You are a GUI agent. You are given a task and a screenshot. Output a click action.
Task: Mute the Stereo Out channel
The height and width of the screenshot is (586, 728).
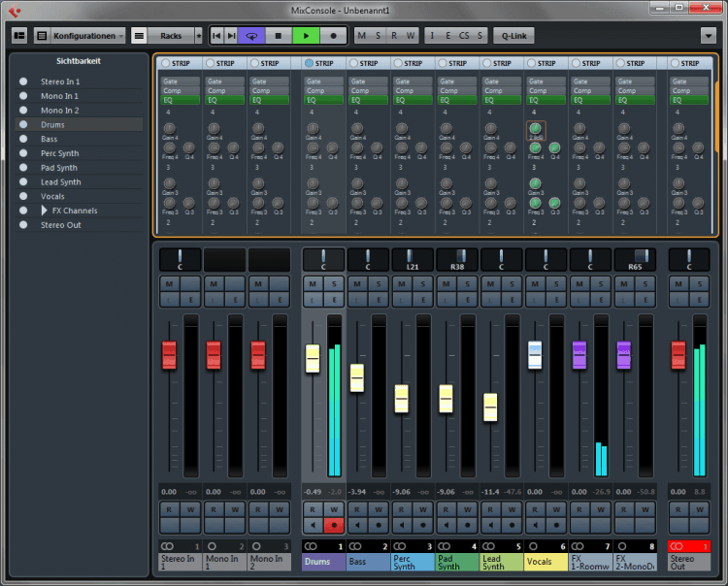click(678, 284)
